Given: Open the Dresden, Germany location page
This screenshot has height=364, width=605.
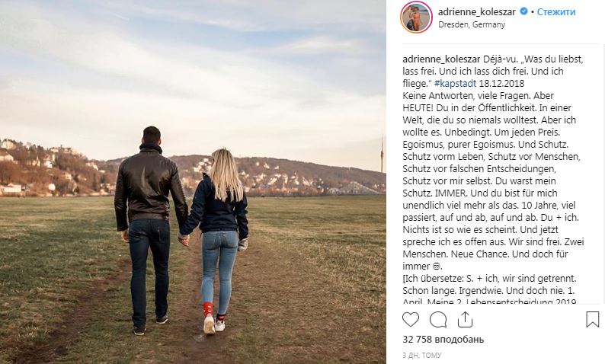Looking at the screenshot, I should pos(472,24).
